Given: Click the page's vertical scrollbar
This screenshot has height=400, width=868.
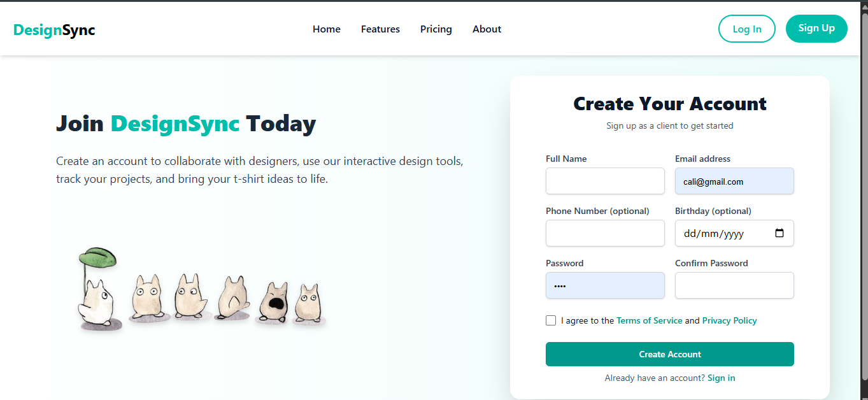Looking at the screenshot, I should tap(864, 191).
